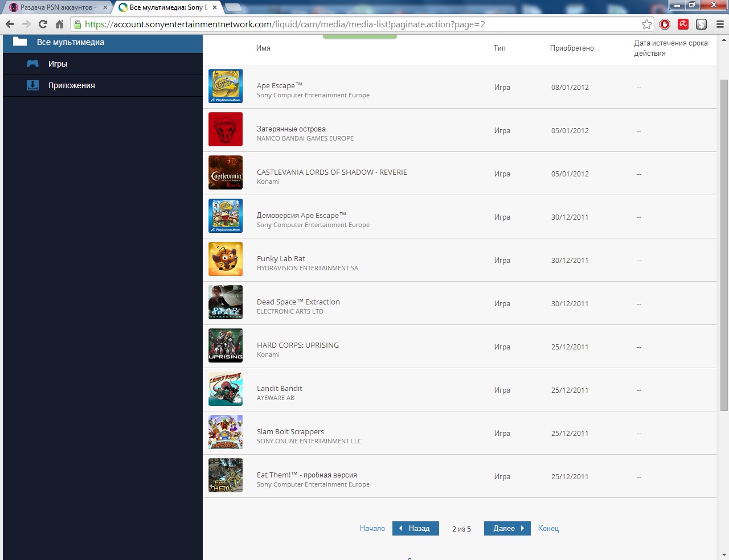Viewport: 729px width, 560px height.
Task: Select the Landit Bandit title
Action: coord(280,388)
